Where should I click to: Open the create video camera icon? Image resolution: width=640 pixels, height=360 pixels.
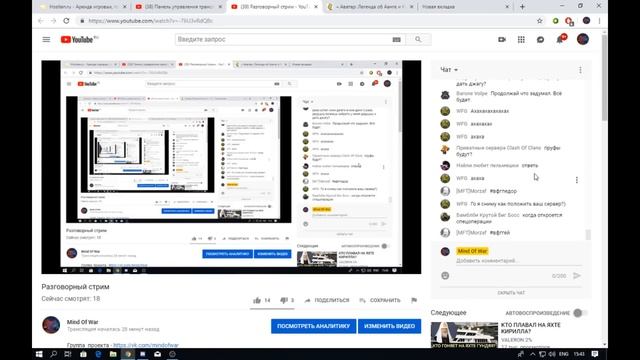click(x=502, y=40)
